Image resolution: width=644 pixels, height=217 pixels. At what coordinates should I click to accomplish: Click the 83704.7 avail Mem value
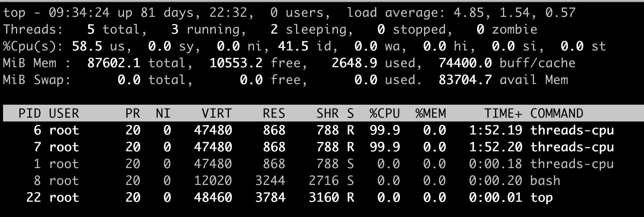(x=465, y=80)
